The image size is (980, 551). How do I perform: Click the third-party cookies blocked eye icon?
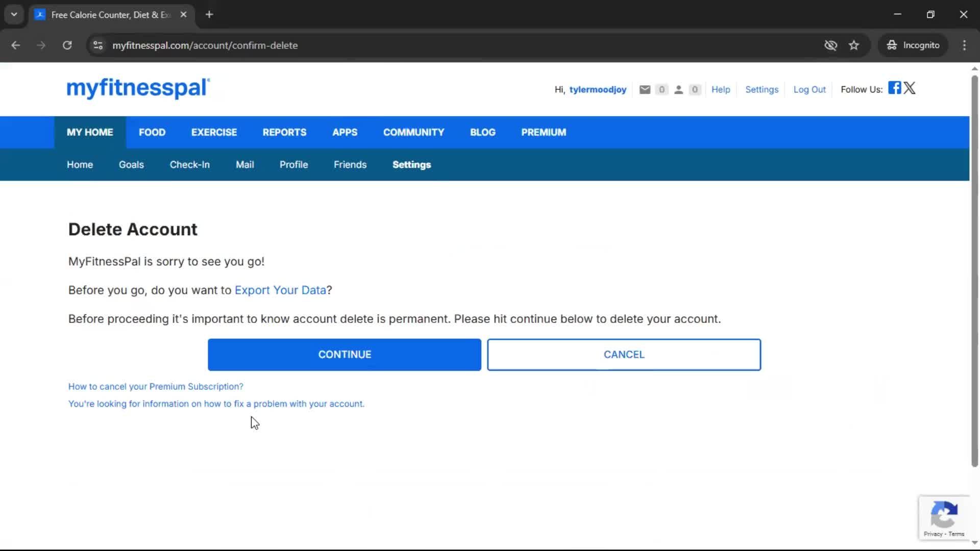point(830,45)
